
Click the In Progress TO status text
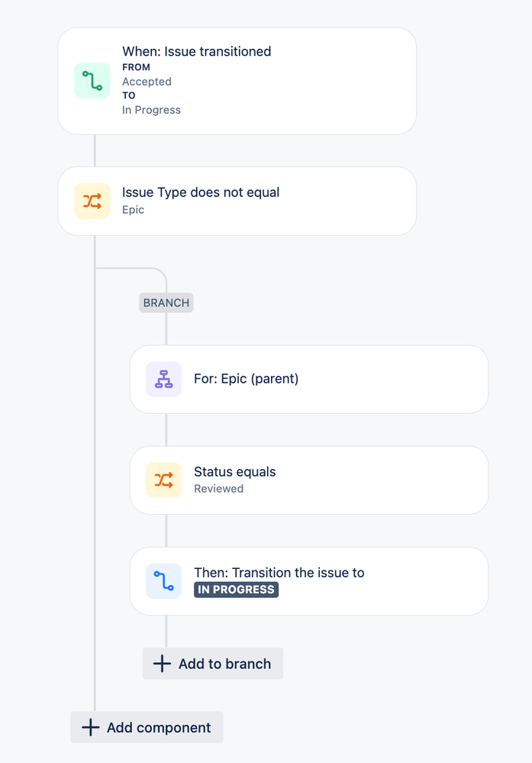coord(151,109)
